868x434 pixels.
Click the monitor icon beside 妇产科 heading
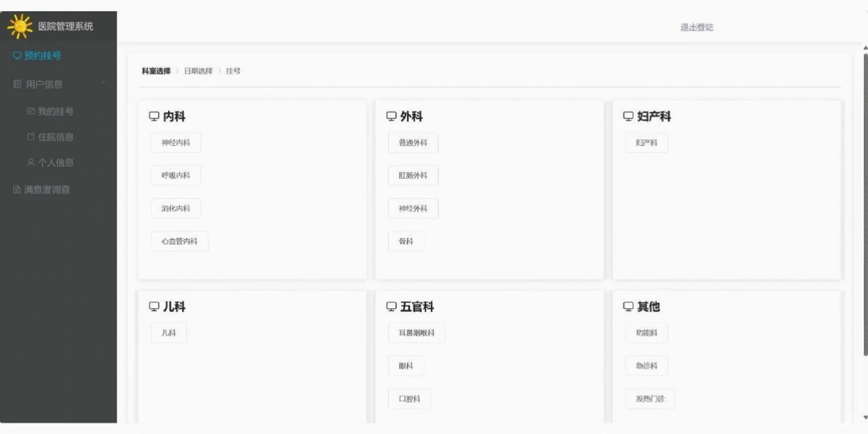(628, 116)
